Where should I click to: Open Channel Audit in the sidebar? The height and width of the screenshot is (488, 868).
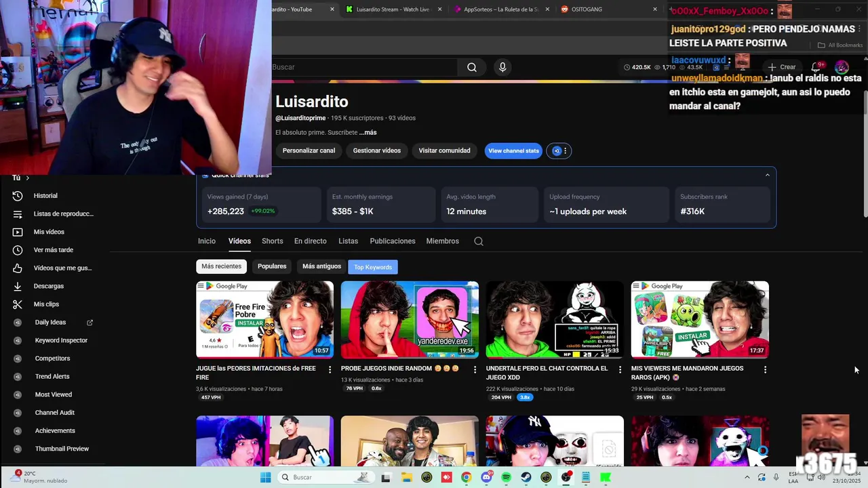point(55,413)
